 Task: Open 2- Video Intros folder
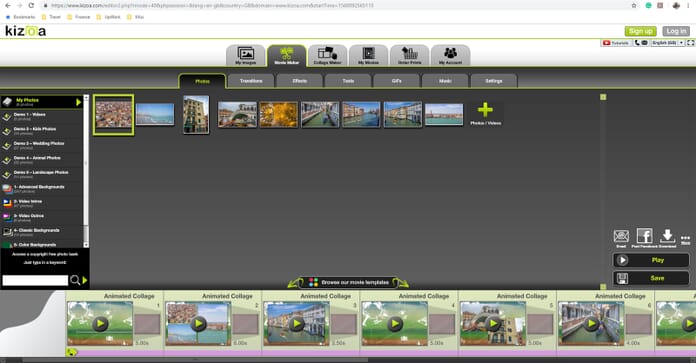pyautogui.click(x=42, y=204)
